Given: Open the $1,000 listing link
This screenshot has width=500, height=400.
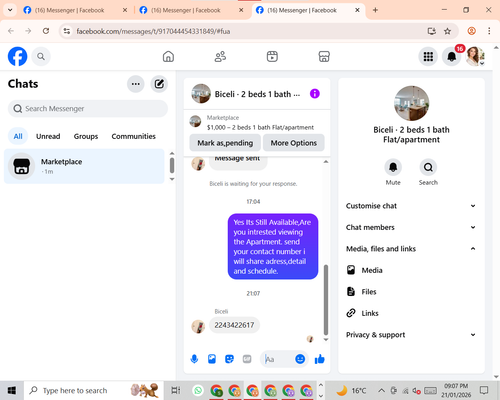Looking at the screenshot, I should pyautogui.click(x=260, y=127).
